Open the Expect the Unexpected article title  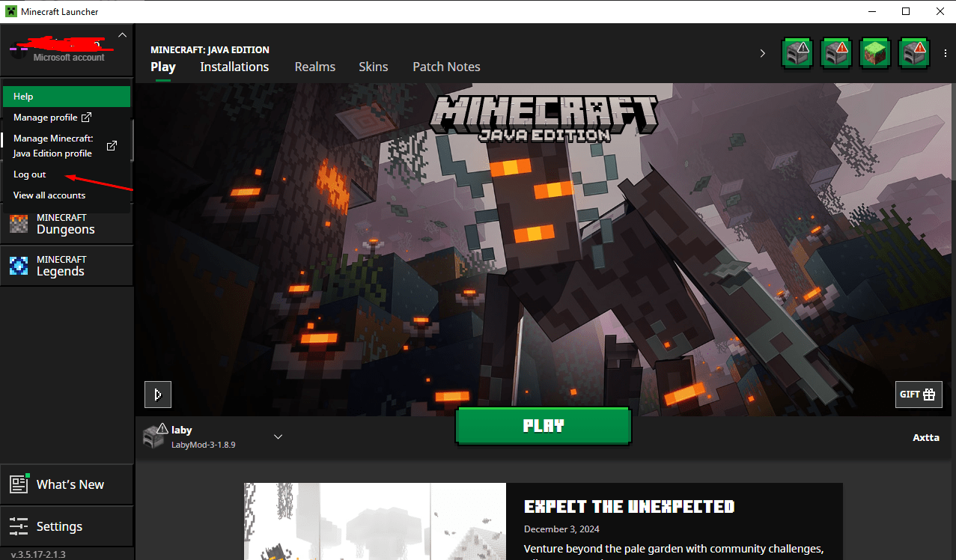tap(630, 507)
